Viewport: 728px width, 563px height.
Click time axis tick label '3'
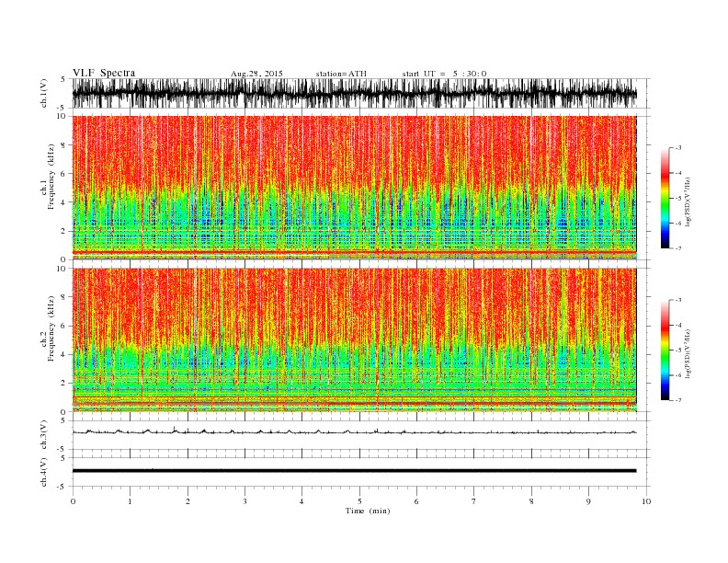click(x=245, y=501)
